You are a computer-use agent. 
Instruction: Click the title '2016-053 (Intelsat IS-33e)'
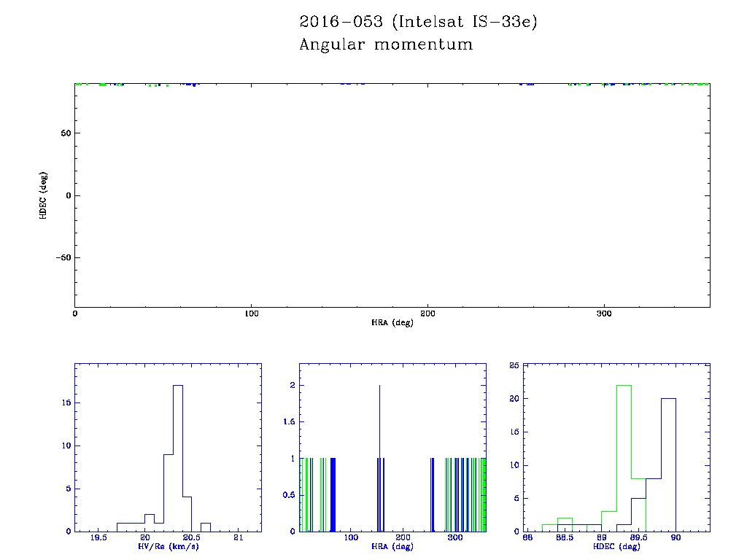[418, 23]
